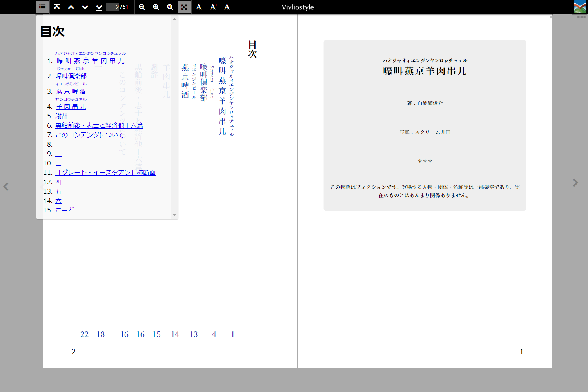Viewport: 588px width, 392px height.
Task: Open TOC entry 四 (item 12)
Action: tap(58, 182)
